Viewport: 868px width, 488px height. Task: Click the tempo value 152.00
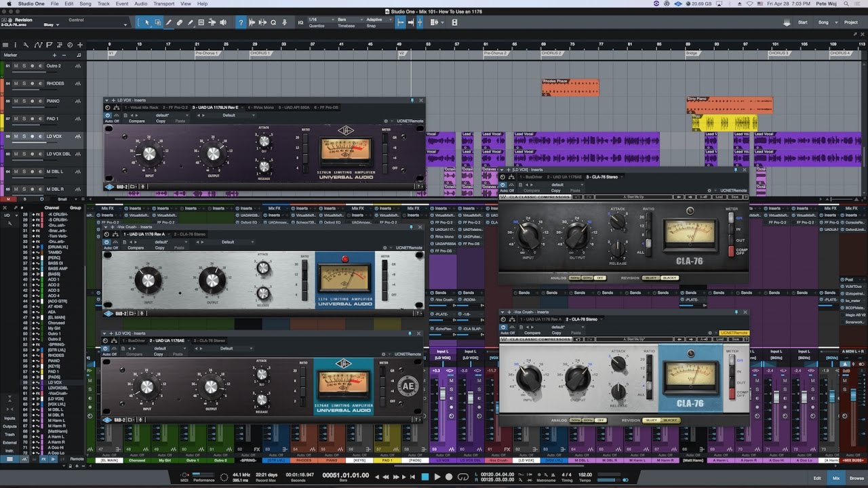click(x=585, y=474)
